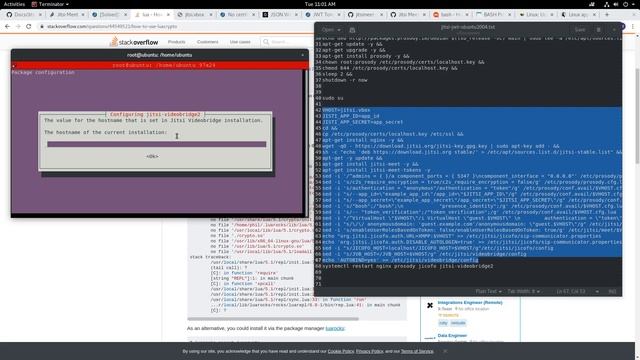Screen dimensions: 640x360
Task: Click the browser page vertical scrollbar
Action: pyautogui.click(x=637, y=116)
